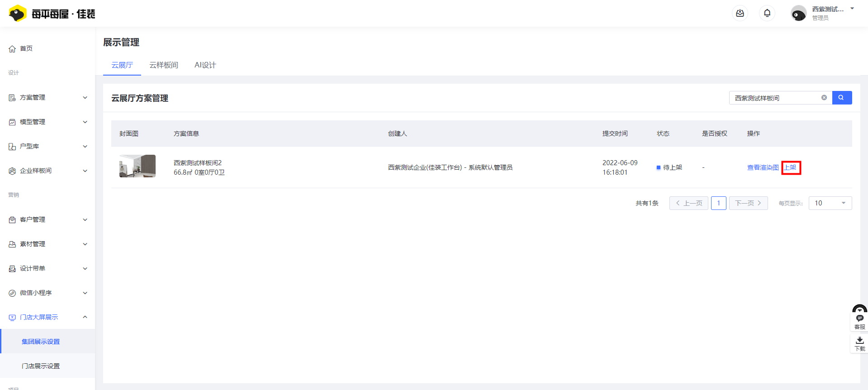This screenshot has height=390, width=868.
Task: Open the notification bell
Action: (x=767, y=13)
